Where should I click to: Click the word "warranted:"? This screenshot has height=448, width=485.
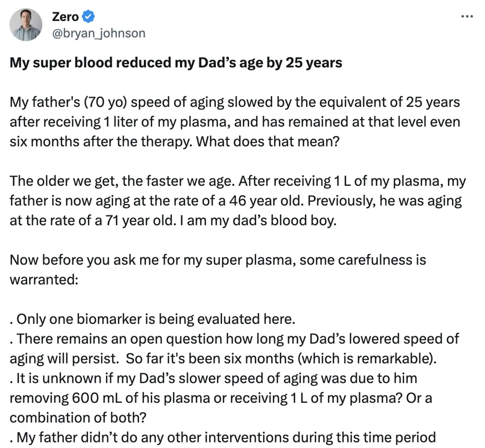pos(44,280)
